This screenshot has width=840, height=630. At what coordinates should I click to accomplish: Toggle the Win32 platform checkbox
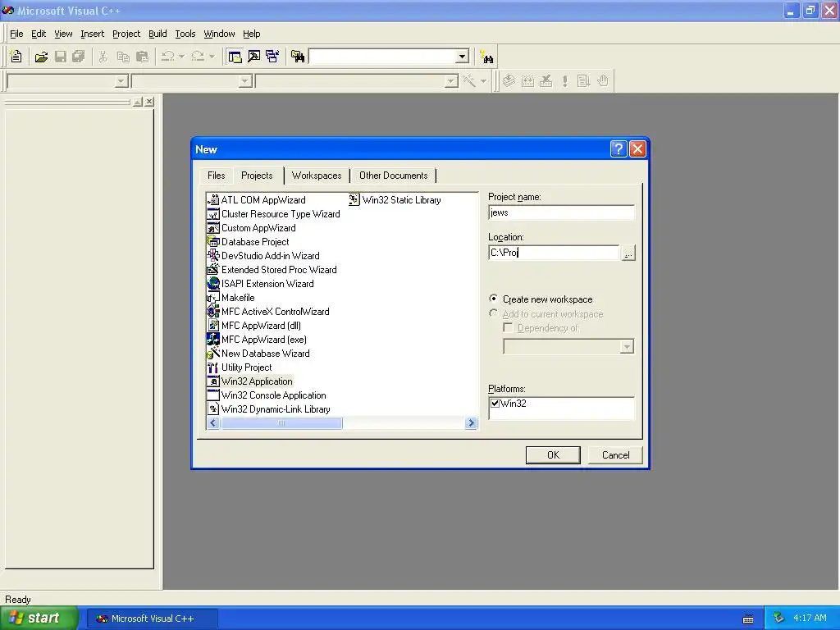(x=495, y=404)
